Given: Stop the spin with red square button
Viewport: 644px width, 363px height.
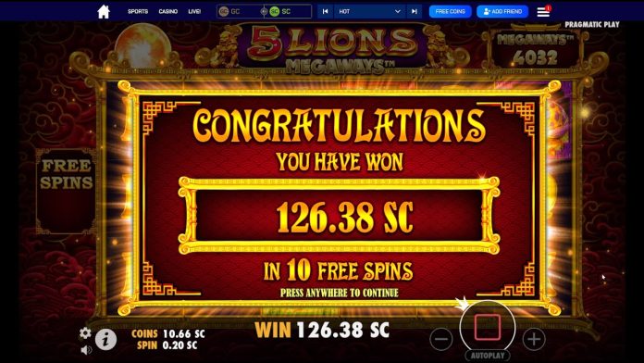Looking at the screenshot, I should pos(488,327).
